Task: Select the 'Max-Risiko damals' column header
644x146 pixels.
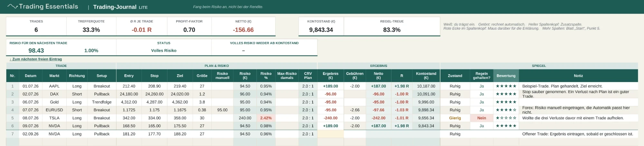Action: tap(287, 76)
